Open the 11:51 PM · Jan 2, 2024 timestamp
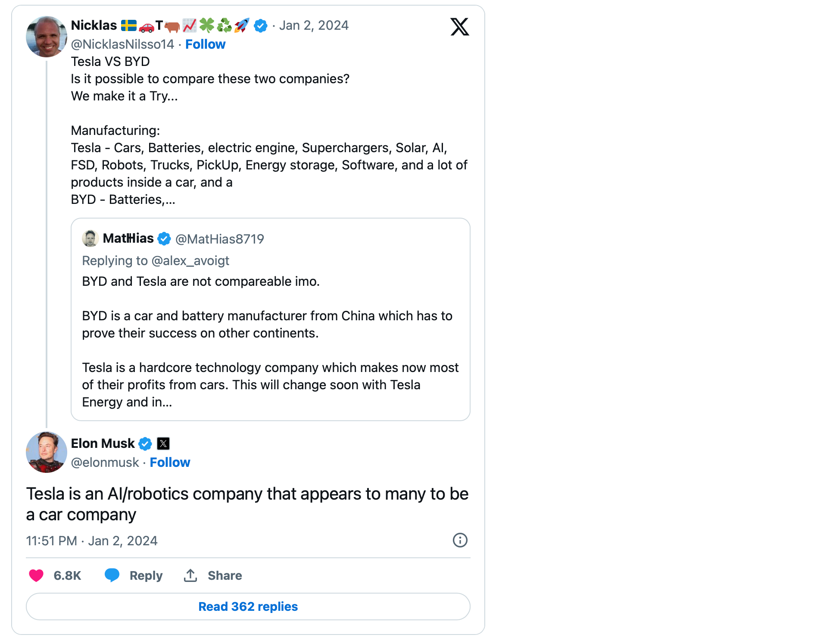This screenshot has width=817, height=644. point(92,541)
